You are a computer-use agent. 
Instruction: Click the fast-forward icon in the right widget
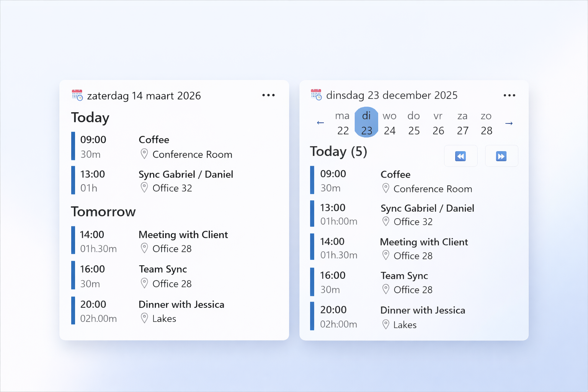[502, 156]
